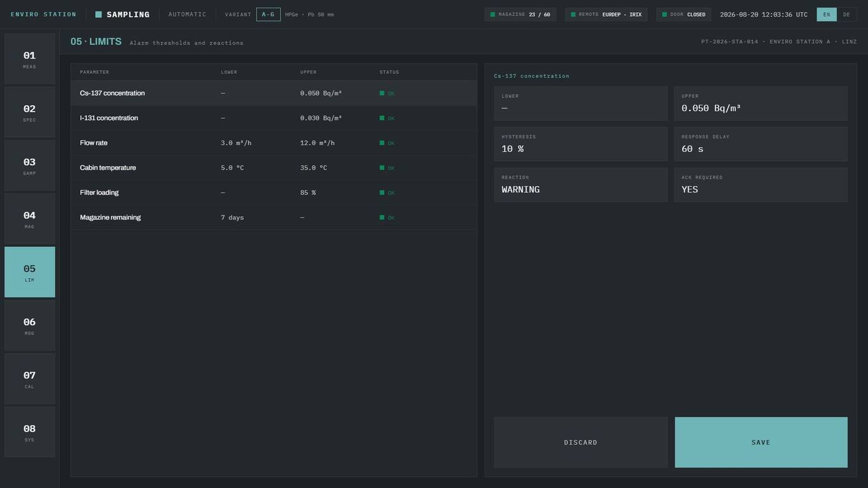Viewport: 868px width, 488px height.
Task: Go to the 03 SAMP section
Action: (x=29, y=165)
